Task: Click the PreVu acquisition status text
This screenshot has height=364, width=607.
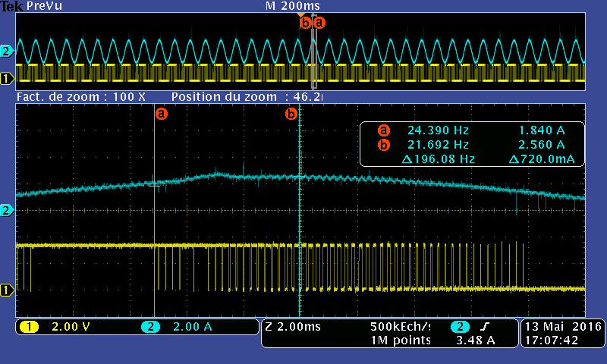Action: (44, 6)
